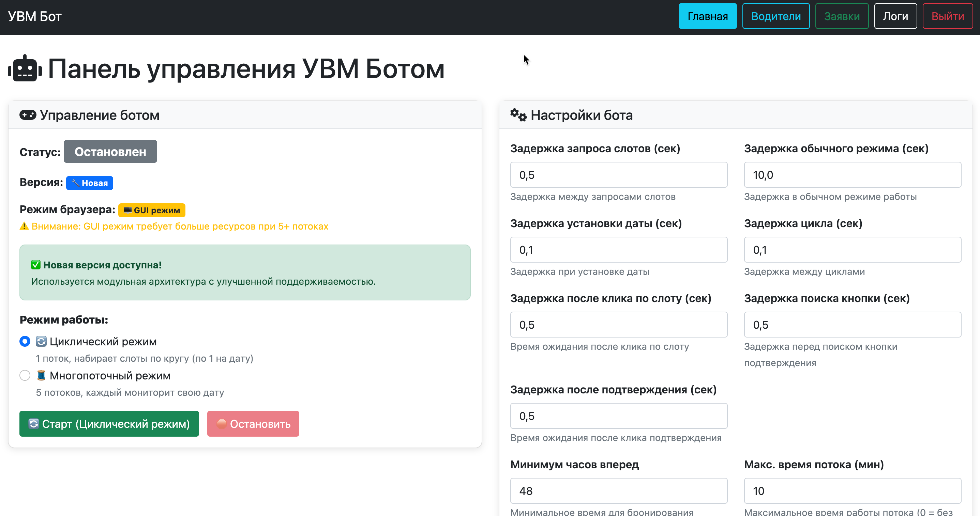The image size is (980, 516).
Task: Click the warning triangle icon before Внимание
Action: point(24,226)
